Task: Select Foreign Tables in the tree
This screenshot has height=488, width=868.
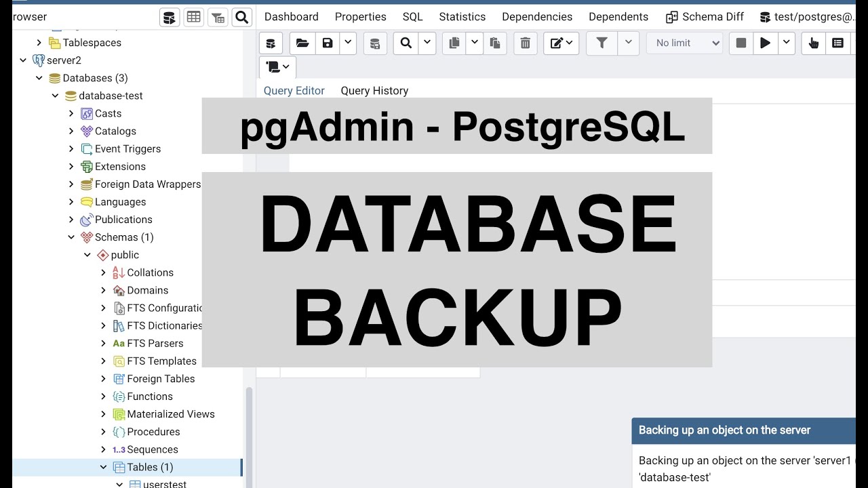Action: [161, 378]
